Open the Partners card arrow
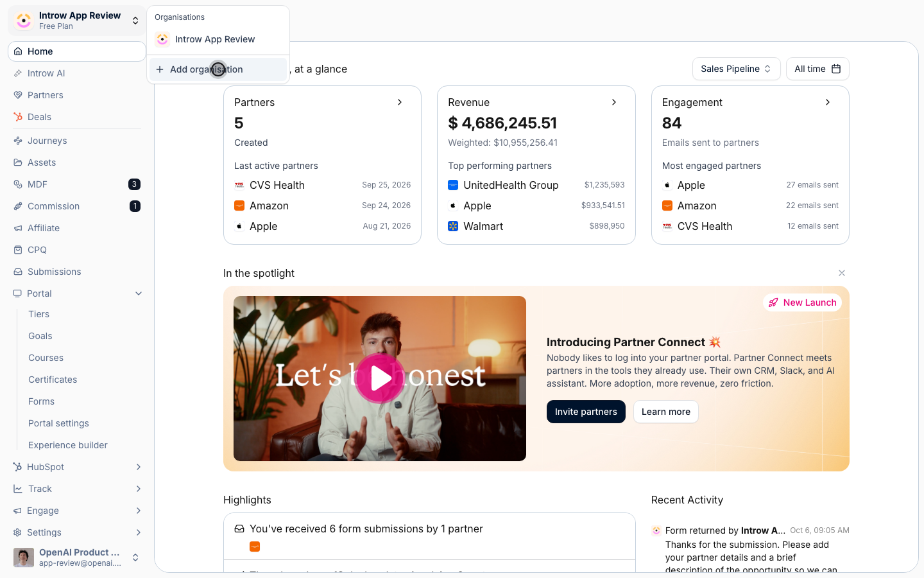The height and width of the screenshot is (578, 924). coord(400,102)
